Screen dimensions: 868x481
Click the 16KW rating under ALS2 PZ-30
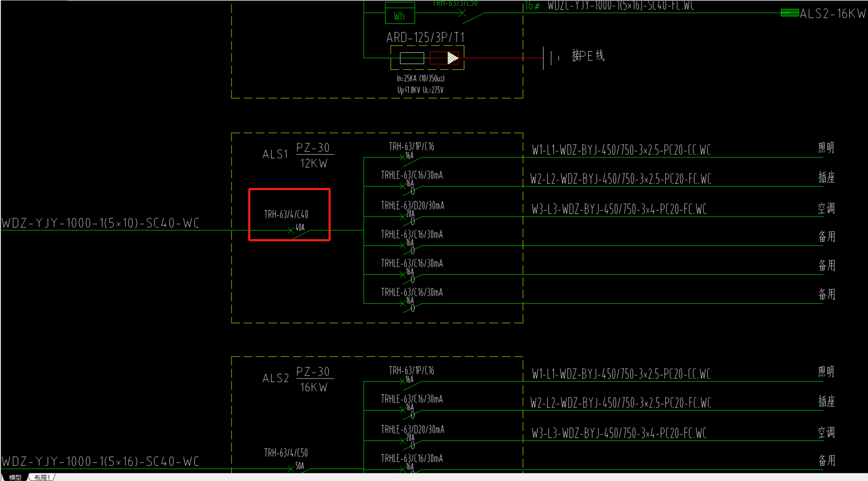point(314,388)
